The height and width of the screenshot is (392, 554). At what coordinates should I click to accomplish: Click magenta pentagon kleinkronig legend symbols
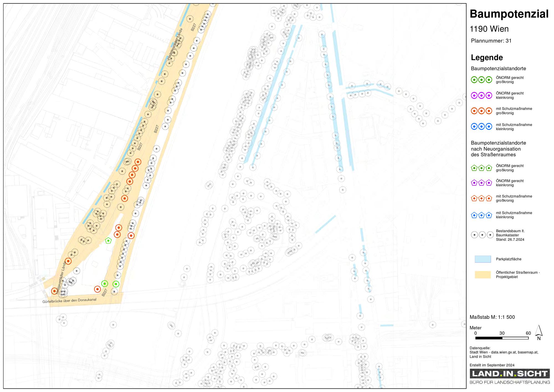tap(481, 183)
